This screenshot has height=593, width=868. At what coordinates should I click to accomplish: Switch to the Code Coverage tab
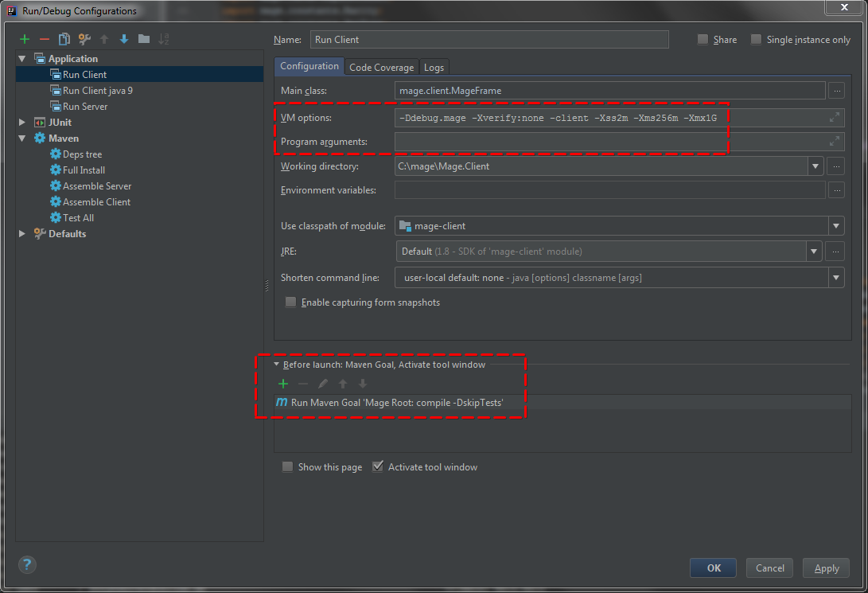381,67
